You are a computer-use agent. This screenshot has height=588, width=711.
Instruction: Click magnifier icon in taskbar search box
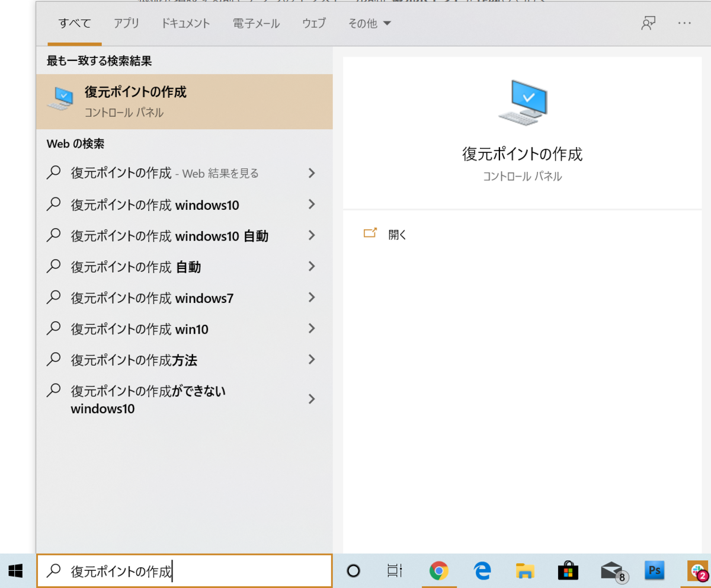point(54,570)
